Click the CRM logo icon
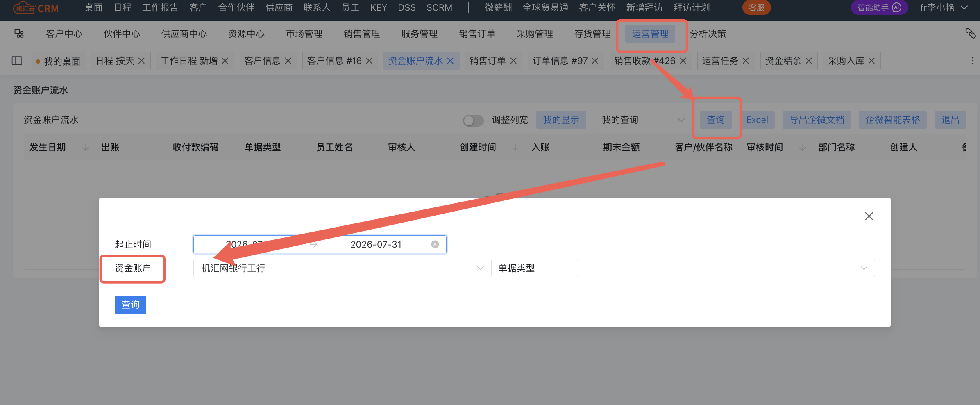The width and height of the screenshot is (980, 405). [36, 8]
